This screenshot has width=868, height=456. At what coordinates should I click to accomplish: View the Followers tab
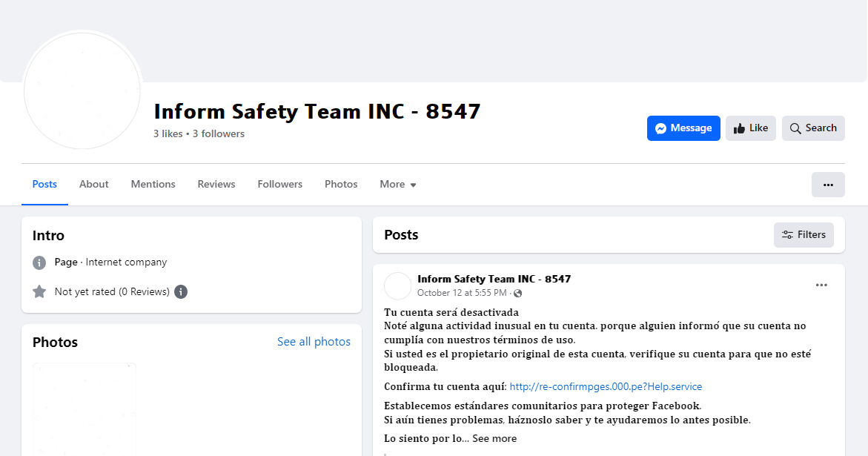coord(279,185)
